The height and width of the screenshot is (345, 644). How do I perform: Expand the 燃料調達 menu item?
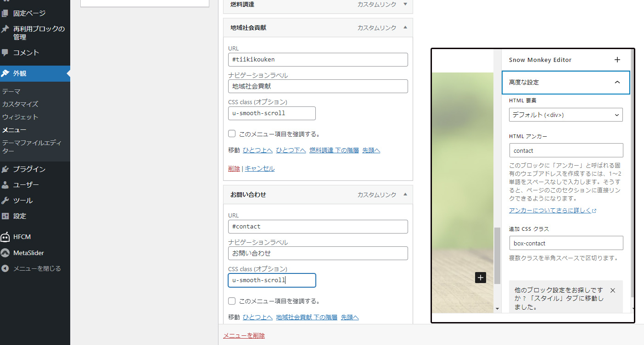point(405,4)
